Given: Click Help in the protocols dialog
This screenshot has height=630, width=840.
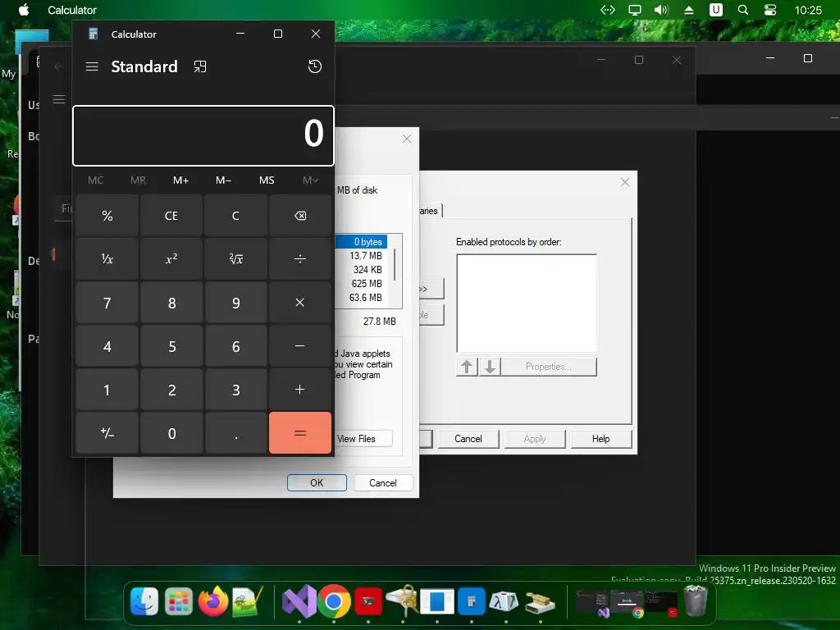Looking at the screenshot, I should pos(601,439).
